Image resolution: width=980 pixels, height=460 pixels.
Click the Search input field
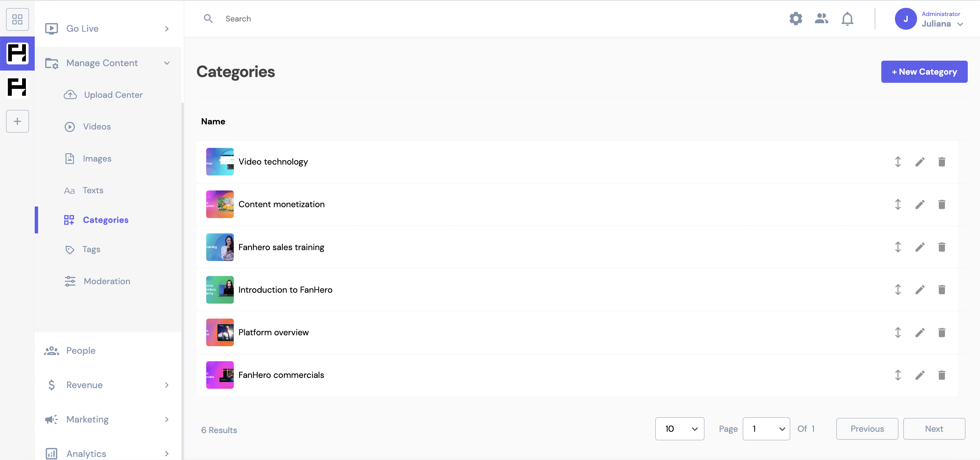click(304, 19)
